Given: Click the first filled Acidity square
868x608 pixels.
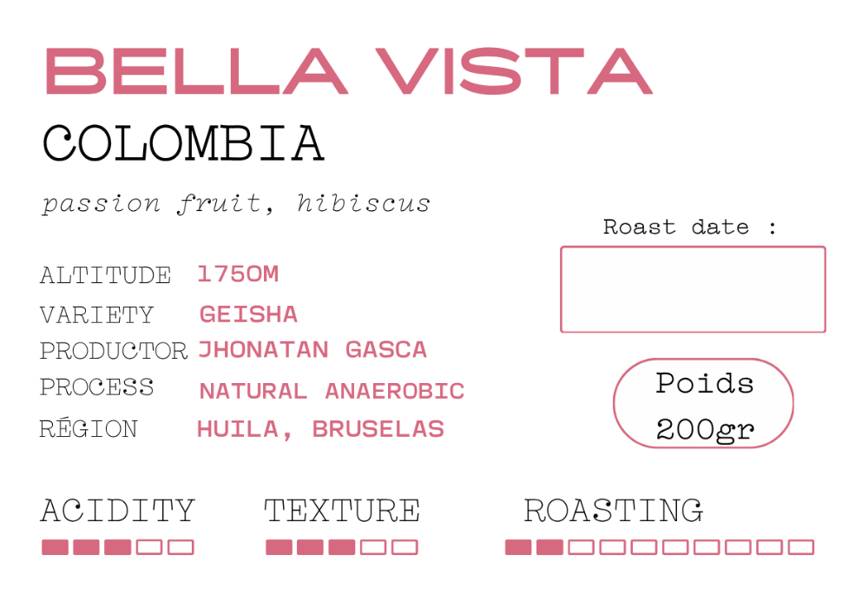Looking at the screenshot, I should point(56,547).
